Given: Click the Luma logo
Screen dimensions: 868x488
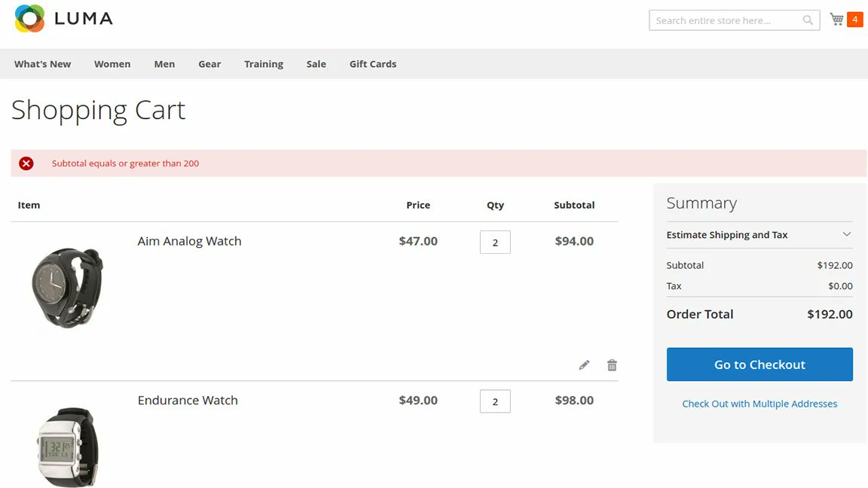Looking at the screenshot, I should (64, 18).
